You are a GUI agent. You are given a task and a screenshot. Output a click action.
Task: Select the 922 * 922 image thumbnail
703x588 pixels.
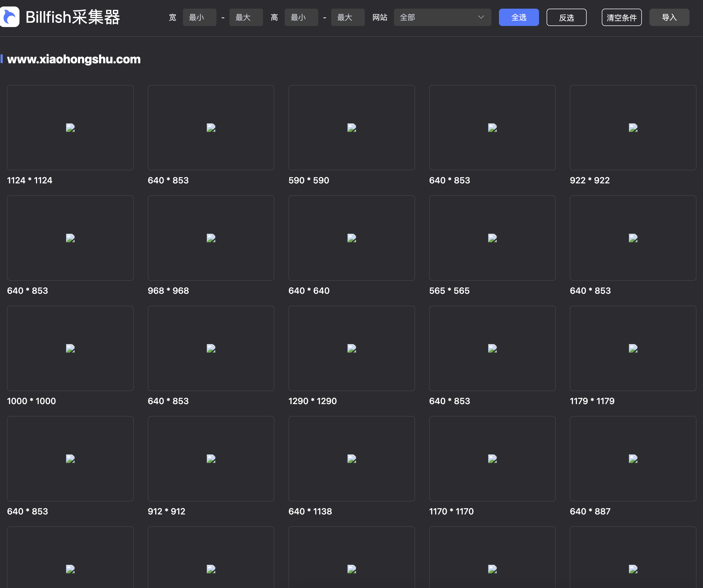click(x=633, y=127)
